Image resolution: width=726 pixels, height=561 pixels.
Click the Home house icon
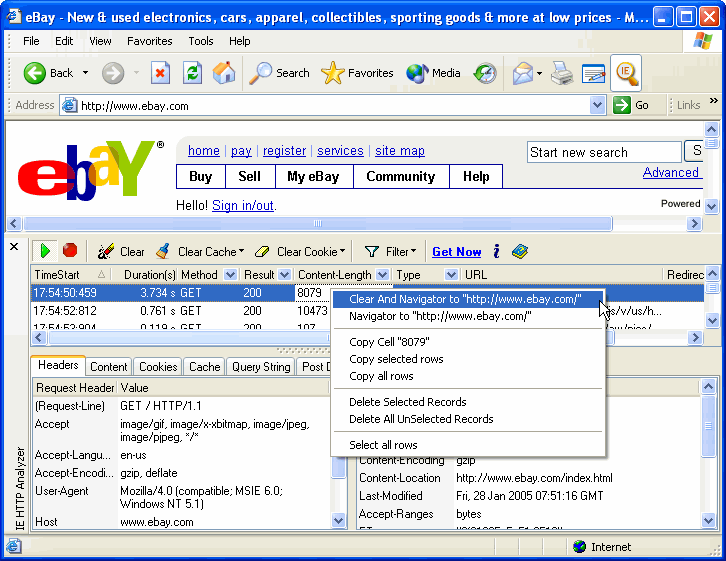pos(224,73)
